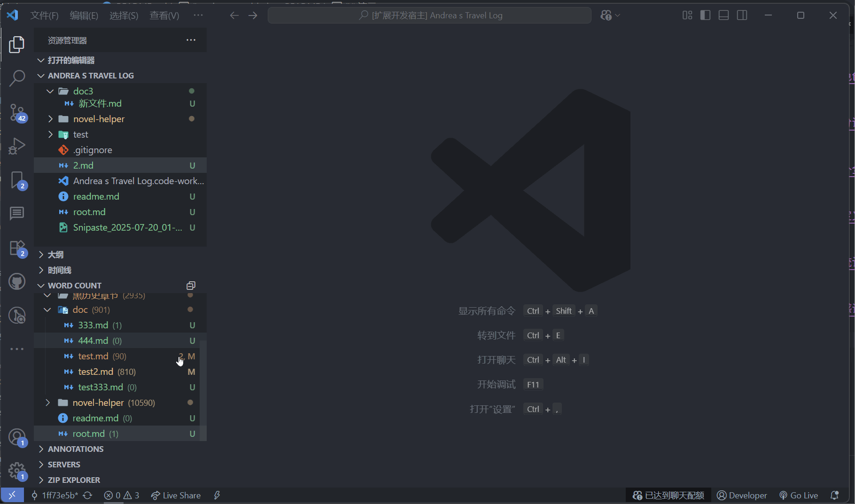Open the Explorer view in activity bar
The image size is (855, 504).
[x=17, y=45]
